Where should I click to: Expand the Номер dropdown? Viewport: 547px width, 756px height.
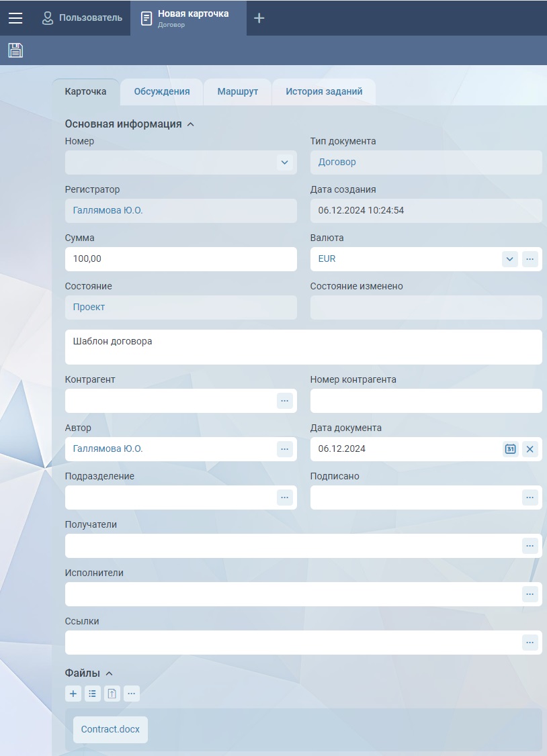(284, 162)
